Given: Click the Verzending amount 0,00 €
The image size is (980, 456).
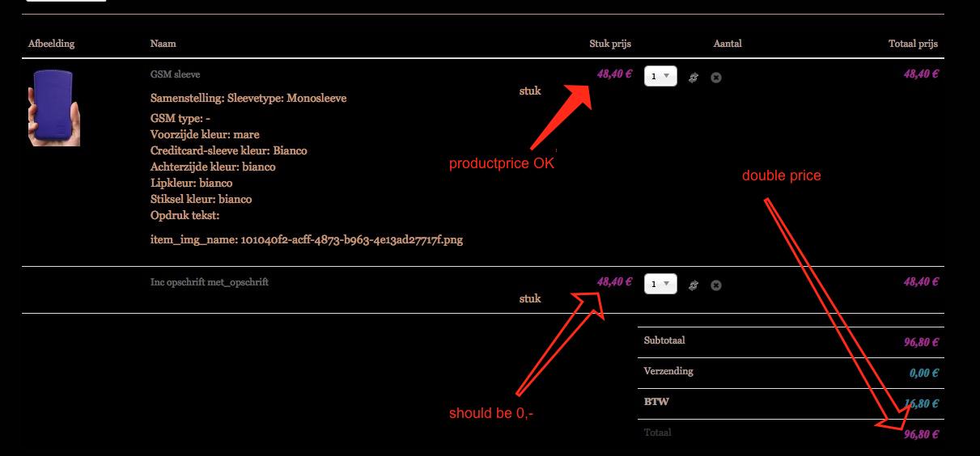Looking at the screenshot, I should 922,373.
